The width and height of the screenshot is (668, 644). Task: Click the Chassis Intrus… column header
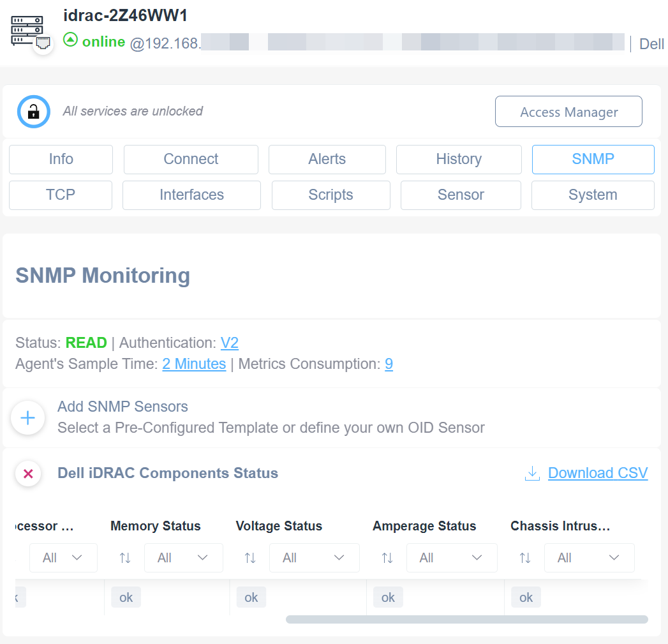coord(560,526)
